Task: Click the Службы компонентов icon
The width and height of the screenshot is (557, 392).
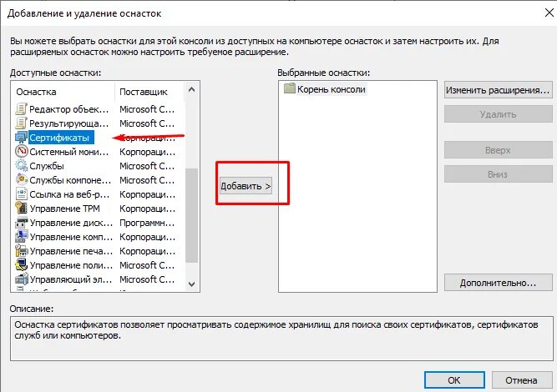Action: 22,180
